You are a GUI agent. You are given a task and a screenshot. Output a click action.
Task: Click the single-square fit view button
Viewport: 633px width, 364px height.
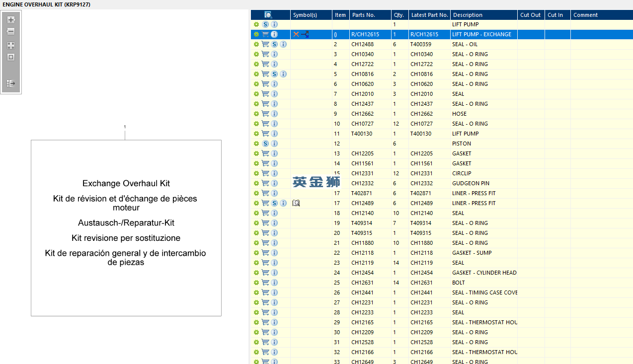click(x=11, y=57)
